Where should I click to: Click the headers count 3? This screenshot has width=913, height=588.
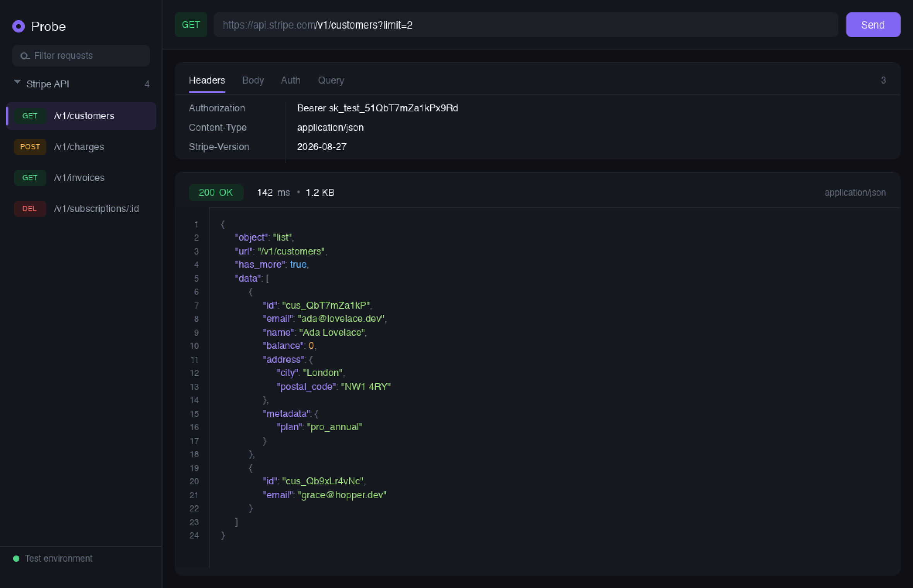pos(883,80)
